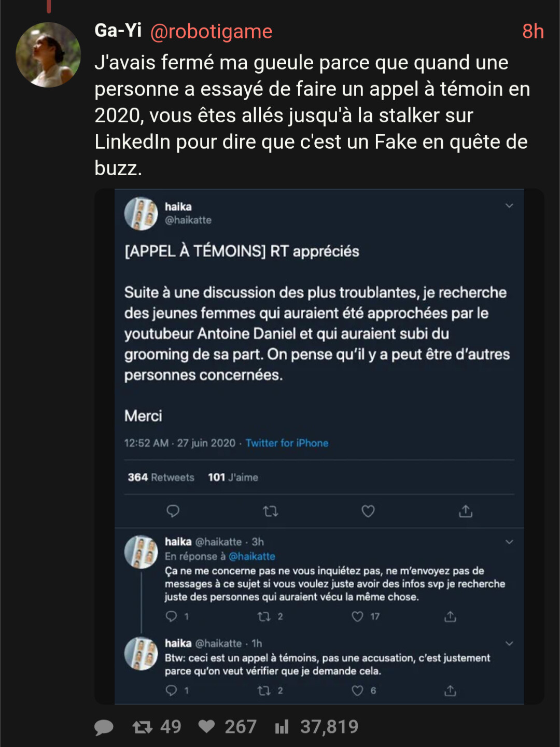The height and width of the screenshot is (747, 560).
Task: Click the 8h post timestamp
Action: click(x=533, y=32)
